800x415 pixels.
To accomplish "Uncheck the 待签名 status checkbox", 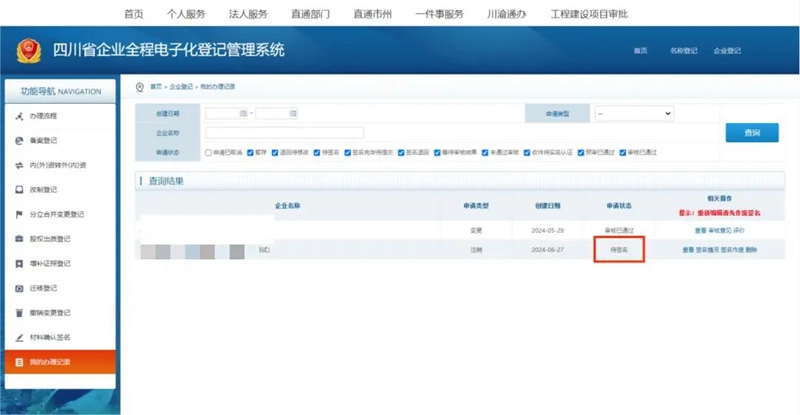I will 317,153.
